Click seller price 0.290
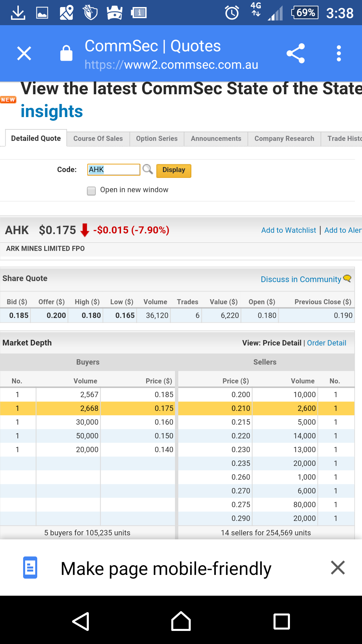362x644 pixels. [241, 518]
